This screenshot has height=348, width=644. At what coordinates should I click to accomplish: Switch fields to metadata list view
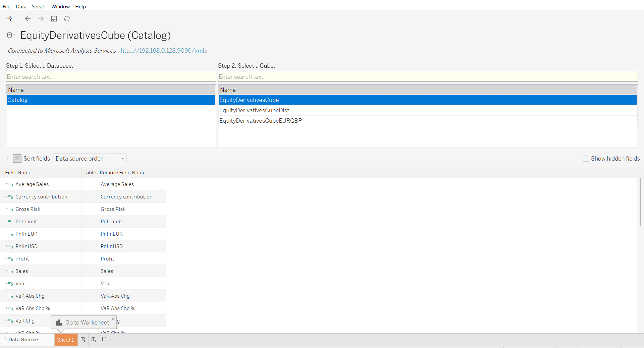pos(17,159)
